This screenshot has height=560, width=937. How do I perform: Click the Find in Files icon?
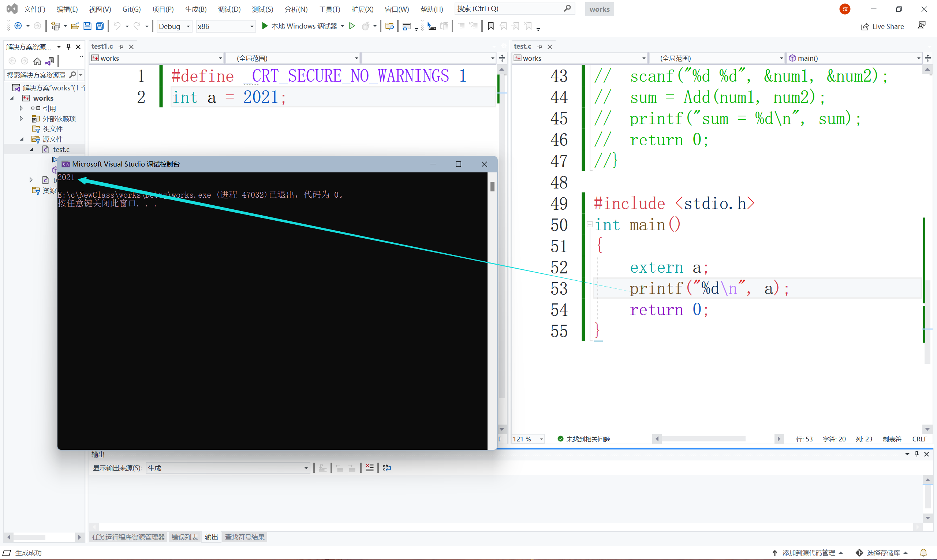(x=389, y=26)
